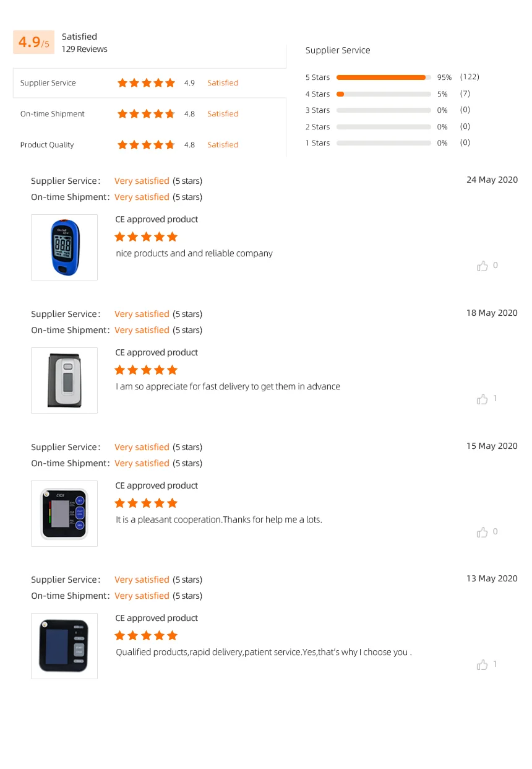Open the black monitor thumbnail in the last review
This screenshot has height=769, width=532.
click(64, 646)
